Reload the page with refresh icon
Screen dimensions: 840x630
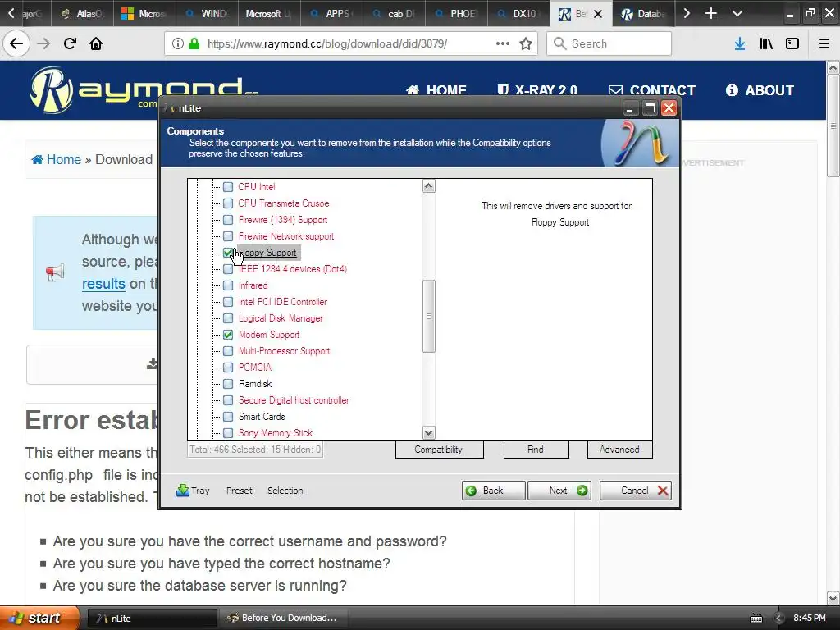click(70, 43)
